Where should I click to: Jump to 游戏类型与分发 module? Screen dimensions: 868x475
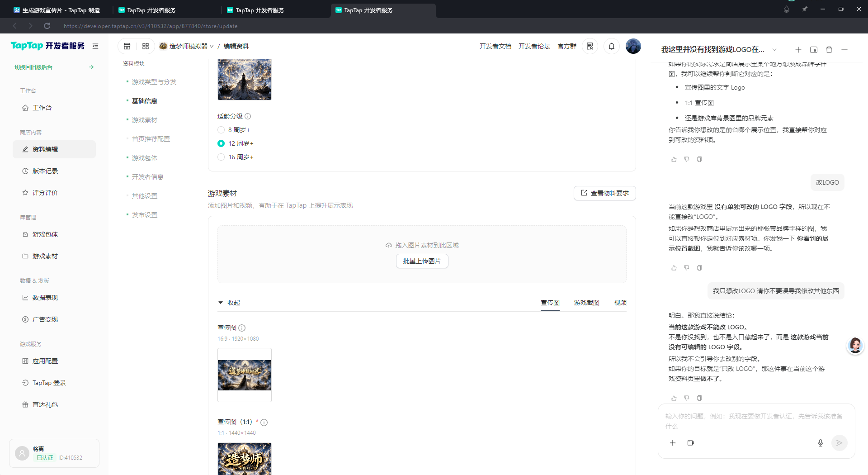(154, 82)
